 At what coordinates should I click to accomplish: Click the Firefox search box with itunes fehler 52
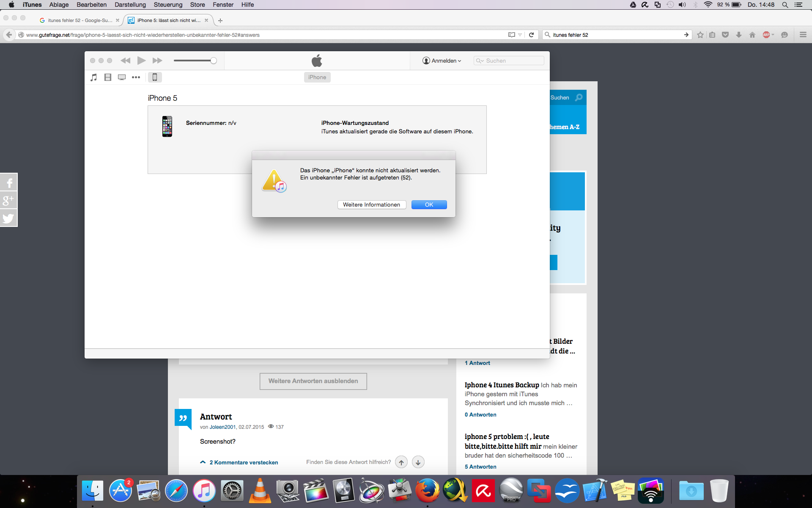pyautogui.click(x=617, y=35)
